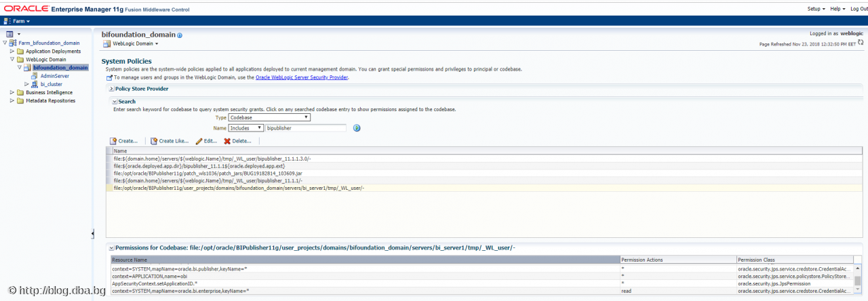Click the Permission Class column header
The width and height of the screenshot is (868, 301).
pos(795,260)
